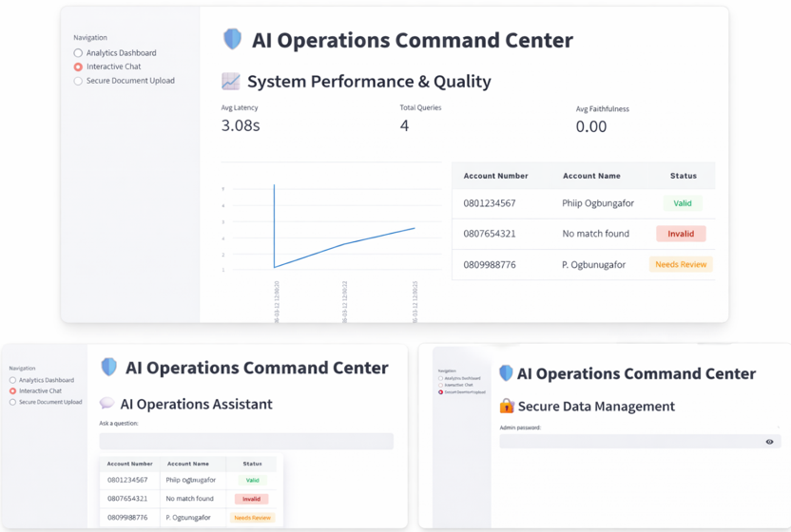
Task: Click the 3.08s Avg Latency value
Action: click(241, 125)
